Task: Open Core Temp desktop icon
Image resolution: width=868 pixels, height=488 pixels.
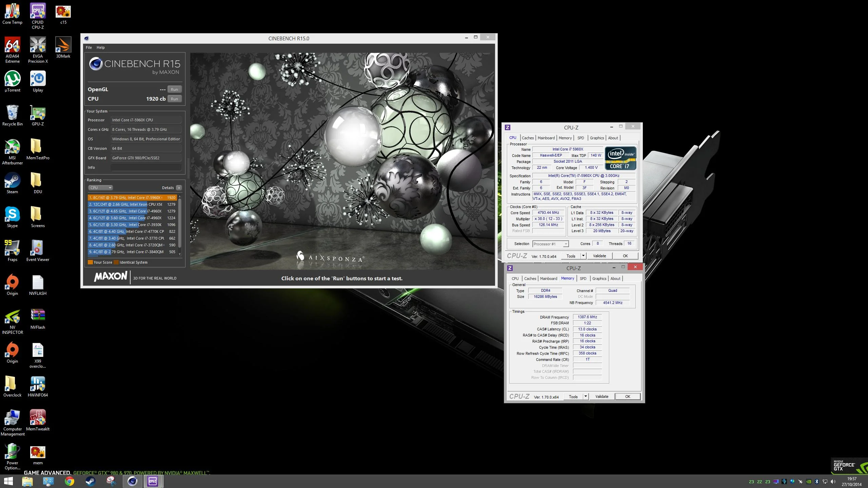Action: click(12, 14)
